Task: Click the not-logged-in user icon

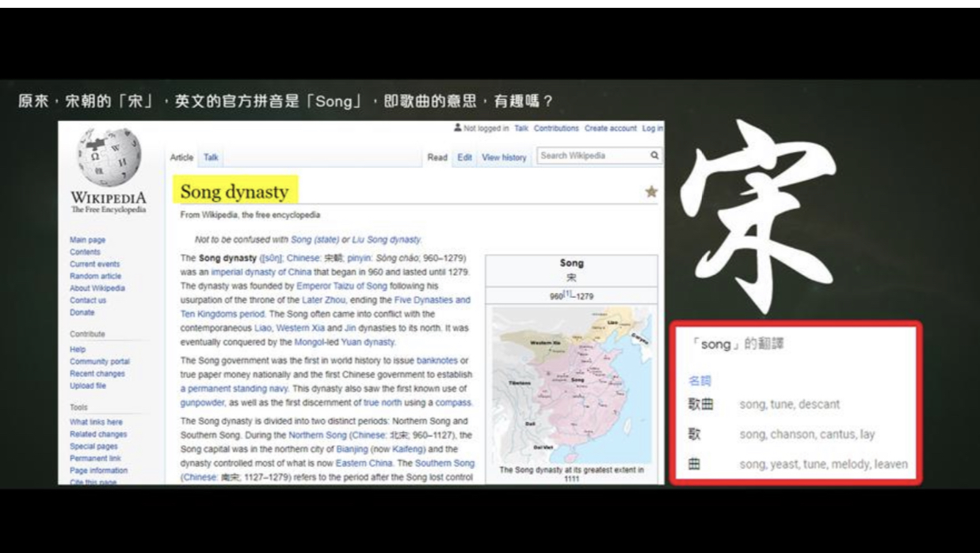Action: (459, 128)
